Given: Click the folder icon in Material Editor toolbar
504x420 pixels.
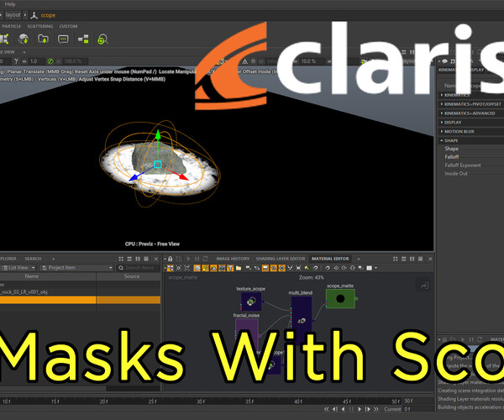Looking at the screenshot, I should point(239,268).
